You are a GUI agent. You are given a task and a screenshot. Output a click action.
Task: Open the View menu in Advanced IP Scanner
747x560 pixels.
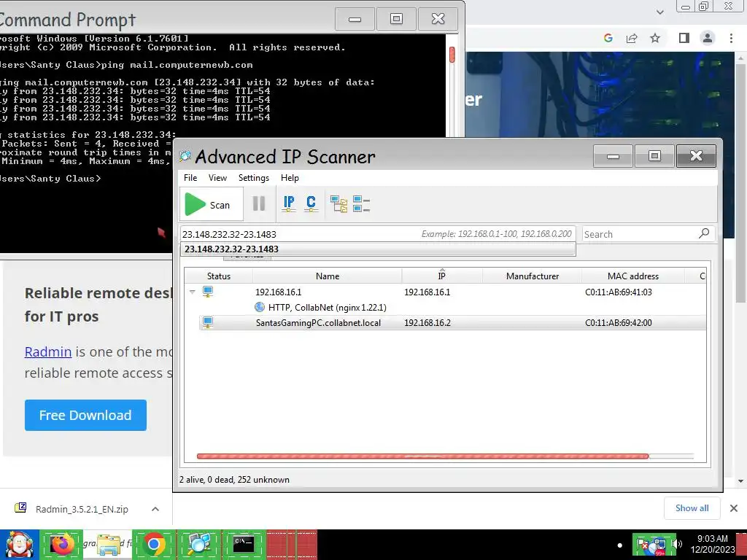217,178
